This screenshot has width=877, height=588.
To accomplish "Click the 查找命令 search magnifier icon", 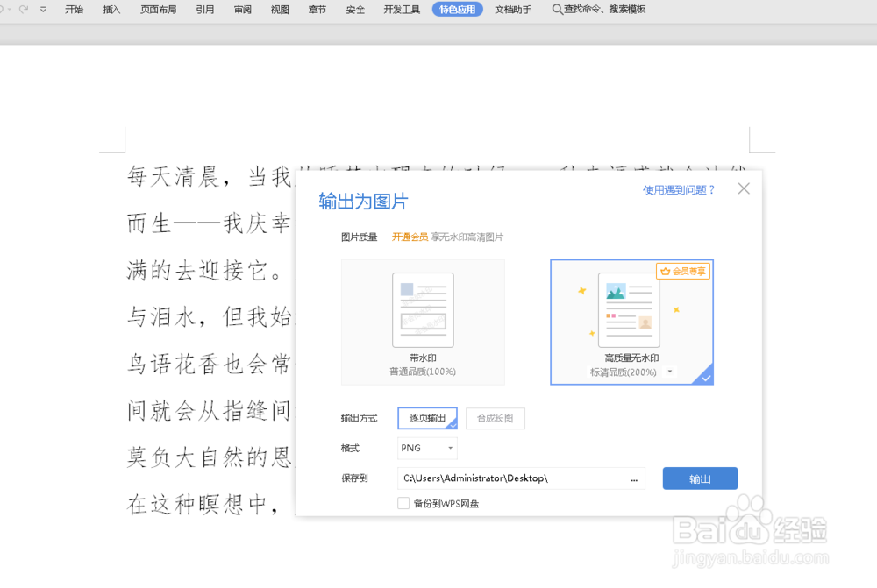I will pyautogui.click(x=556, y=10).
